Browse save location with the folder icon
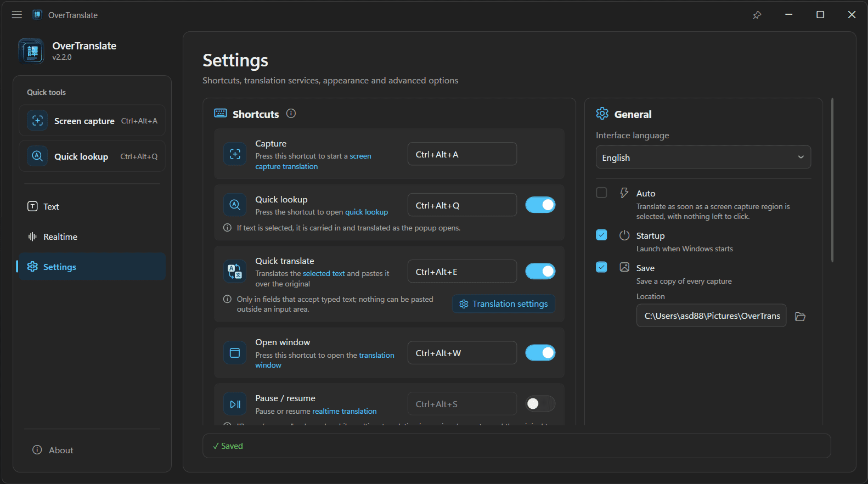The image size is (868, 484). (x=800, y=317)
